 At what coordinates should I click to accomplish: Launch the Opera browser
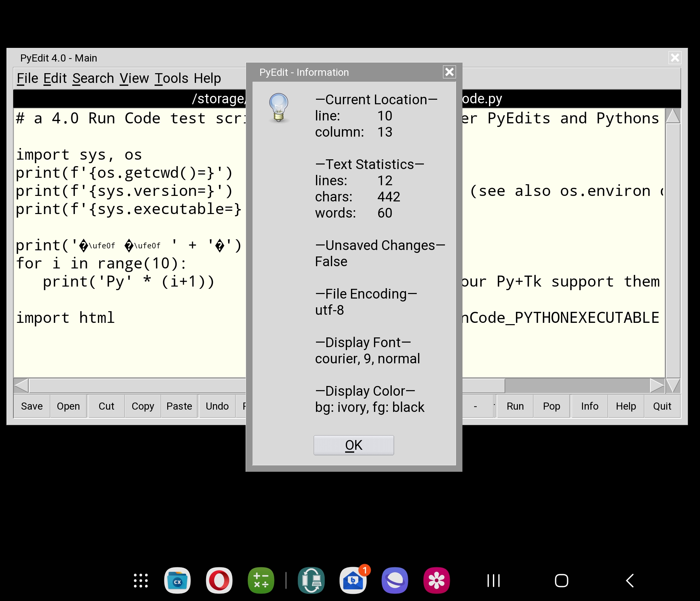coord(219,580)
